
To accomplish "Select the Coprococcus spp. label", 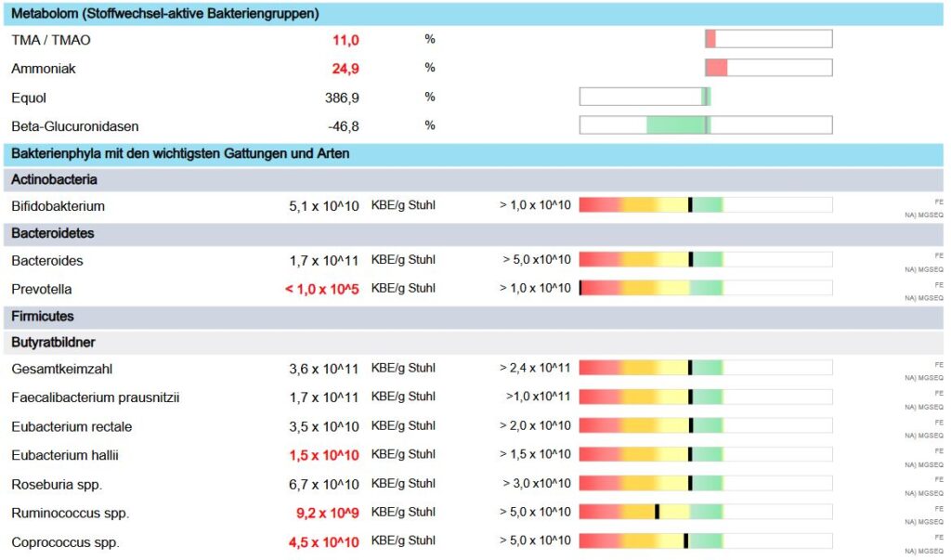I will pyautogui.click(x=65, y=542).
